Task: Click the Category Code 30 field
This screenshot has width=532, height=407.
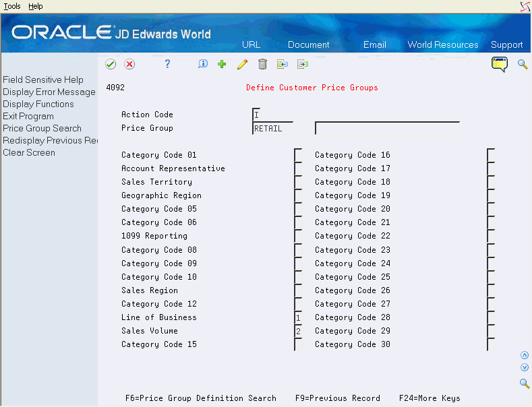Action: coord(491,344)
